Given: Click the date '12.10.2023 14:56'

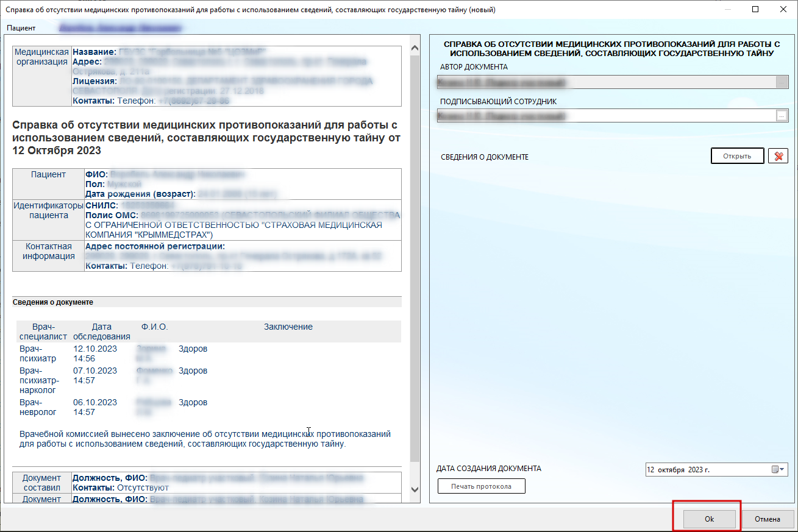Looking at the screenshot, I should [95, 353].
